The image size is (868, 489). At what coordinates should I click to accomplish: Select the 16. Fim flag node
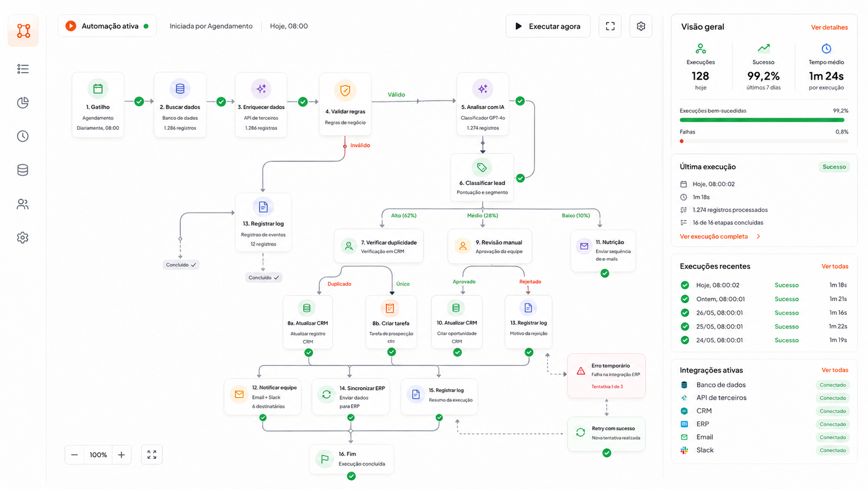(351, 459)
